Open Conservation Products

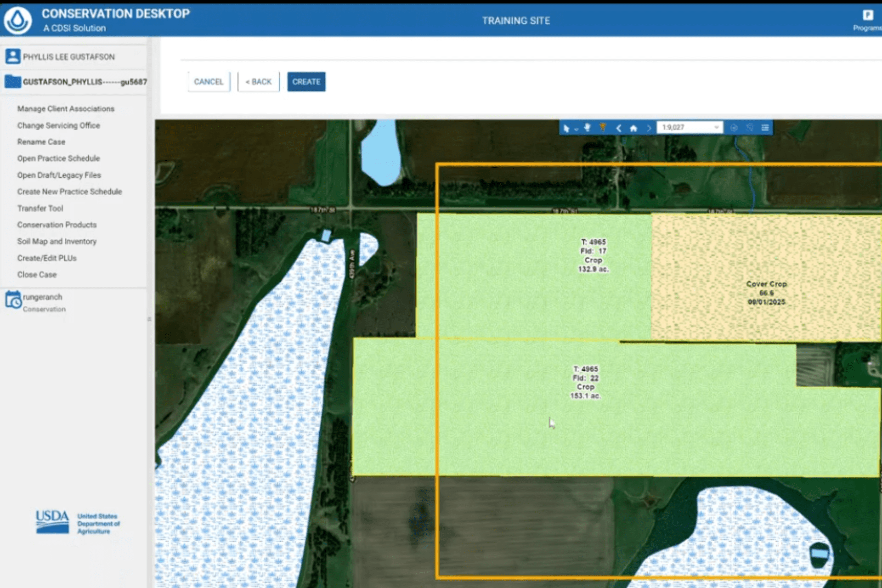pos(57,225)
